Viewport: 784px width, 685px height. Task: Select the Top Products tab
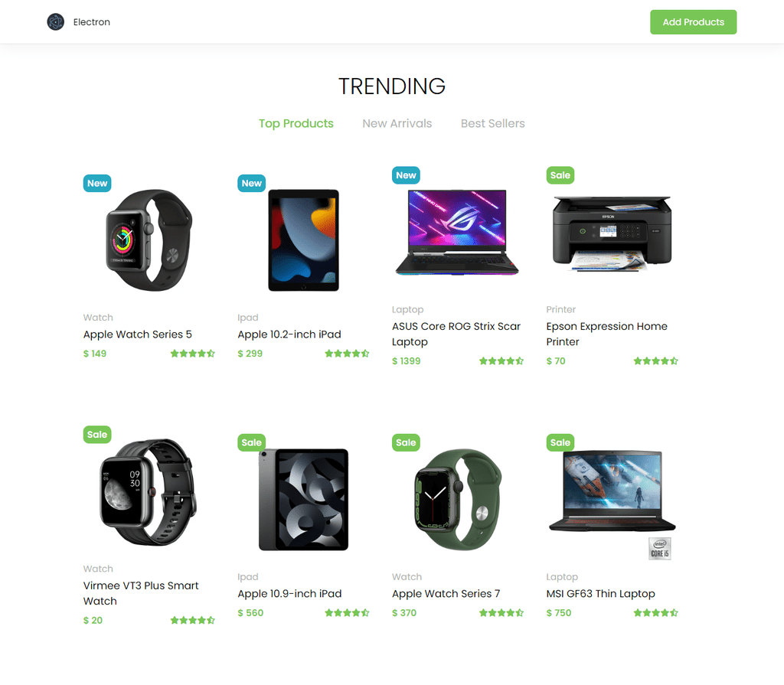296,123
